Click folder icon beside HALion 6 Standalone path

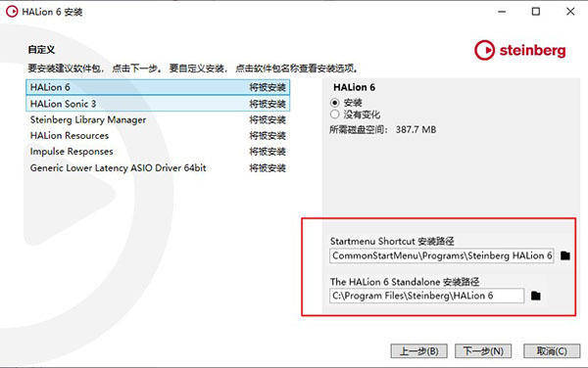point(536,296)
